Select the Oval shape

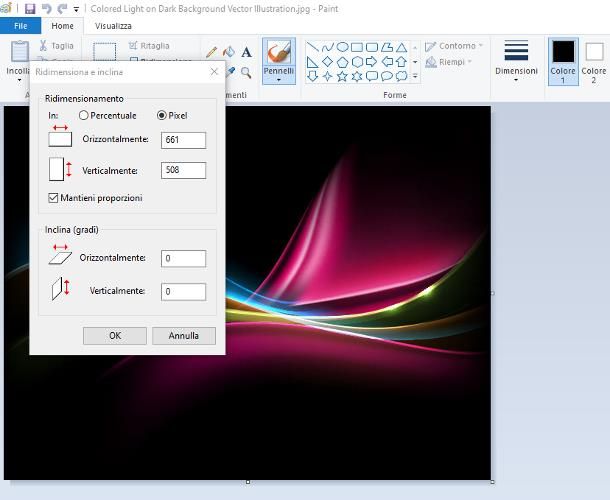[x=342, y=47]
